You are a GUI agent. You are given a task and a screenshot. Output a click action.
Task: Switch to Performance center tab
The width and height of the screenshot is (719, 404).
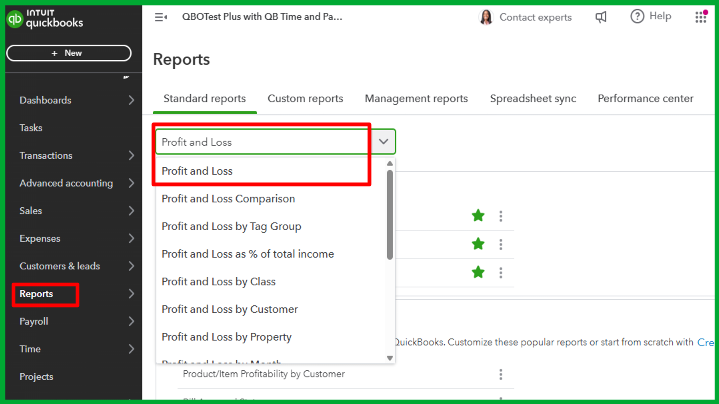[645, 99]
